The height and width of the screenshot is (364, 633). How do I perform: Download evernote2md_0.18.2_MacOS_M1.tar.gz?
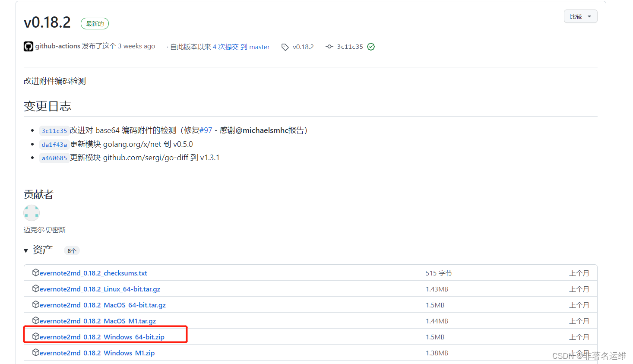(x=98, y=321)
